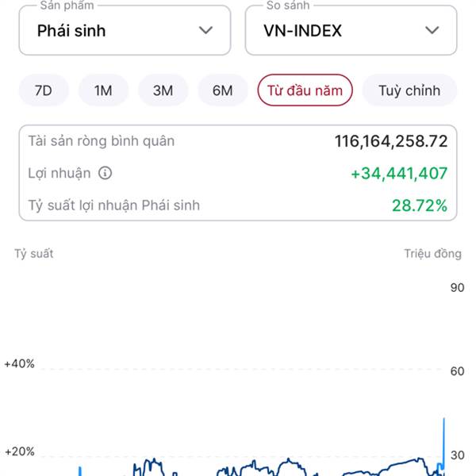Image resolution: width=476 pixels, height=476 pixels.
Task: Tap the average net asset value 116,164,258.72
Action: [x=391, y=141]
